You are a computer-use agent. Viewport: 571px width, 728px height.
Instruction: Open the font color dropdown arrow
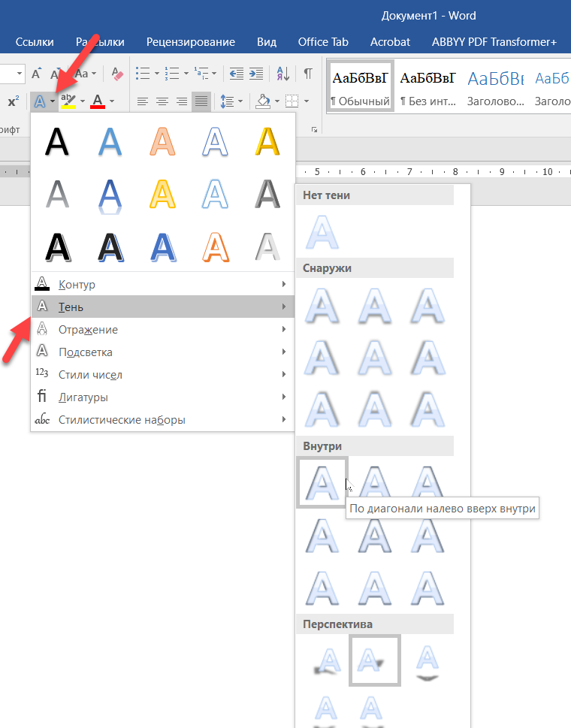[112, 101]
